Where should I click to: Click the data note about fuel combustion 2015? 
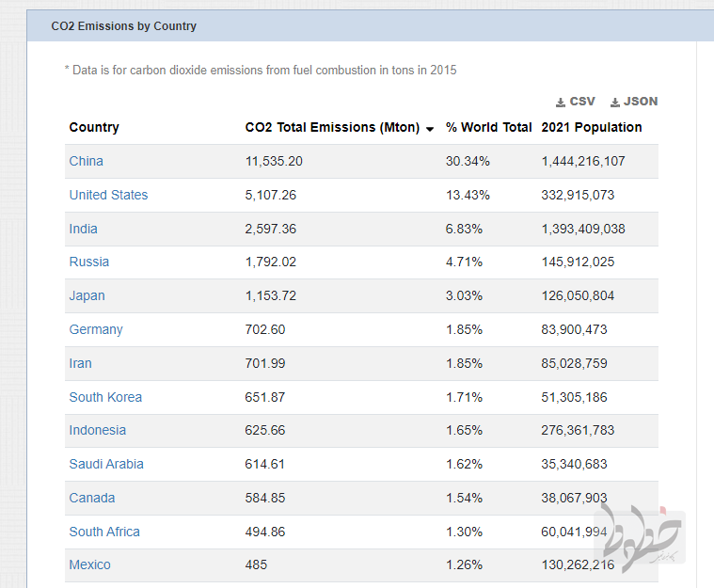[x=261, y=71]
